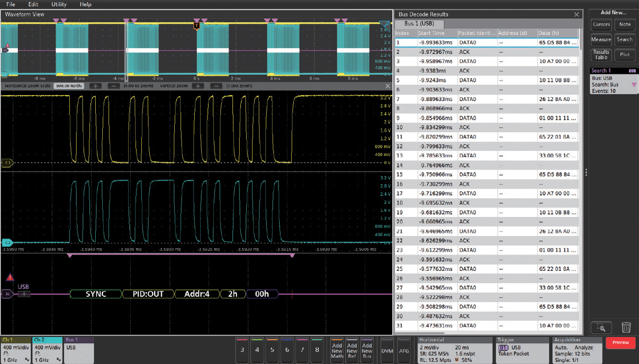Image resolution: width=639 pixels, height=364 pixels.
Task: Turn on channel 6
Action: point(286,350)
